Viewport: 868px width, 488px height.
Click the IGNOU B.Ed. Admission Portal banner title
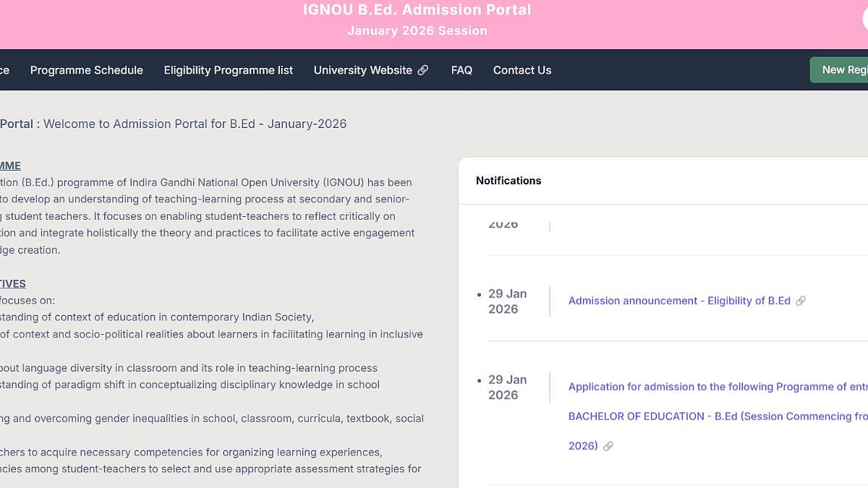(x=417, y=9)
